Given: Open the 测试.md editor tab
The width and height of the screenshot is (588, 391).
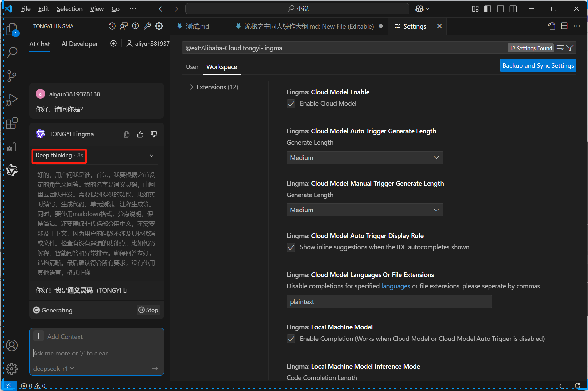Looking at the screenshot, I should tap(197, 26).
